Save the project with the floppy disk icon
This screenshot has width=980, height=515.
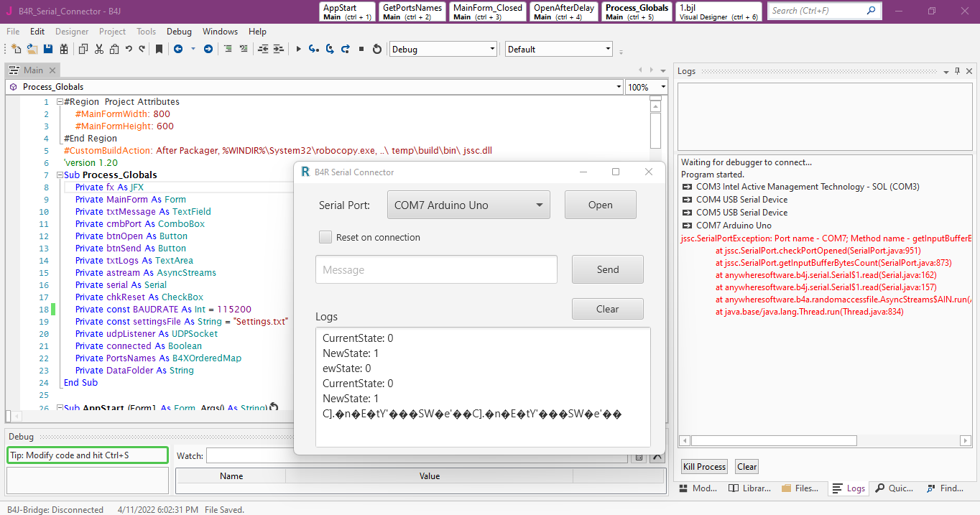tap(48, 49)
